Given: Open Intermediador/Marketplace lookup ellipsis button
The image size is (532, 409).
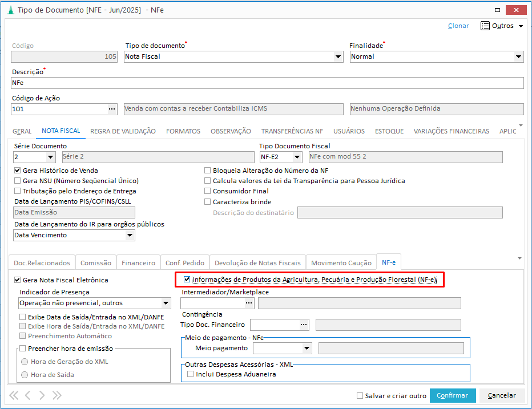Looking at the screenshot, I should (249, 303).
